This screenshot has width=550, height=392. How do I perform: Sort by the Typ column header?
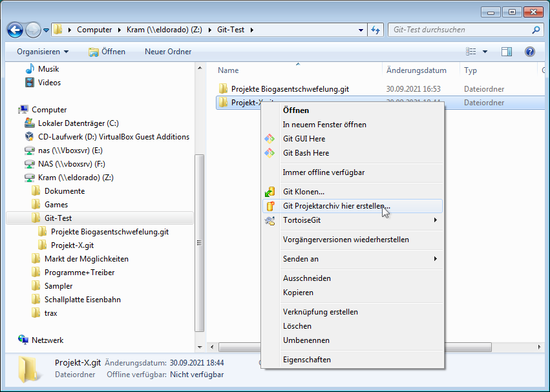click(x=471, y=70)
